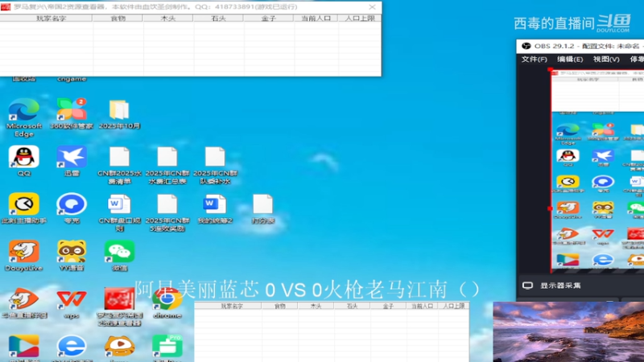Click the sunset coast image thumbnail
The image size is (644, 362).
click(x=568, y=331)
